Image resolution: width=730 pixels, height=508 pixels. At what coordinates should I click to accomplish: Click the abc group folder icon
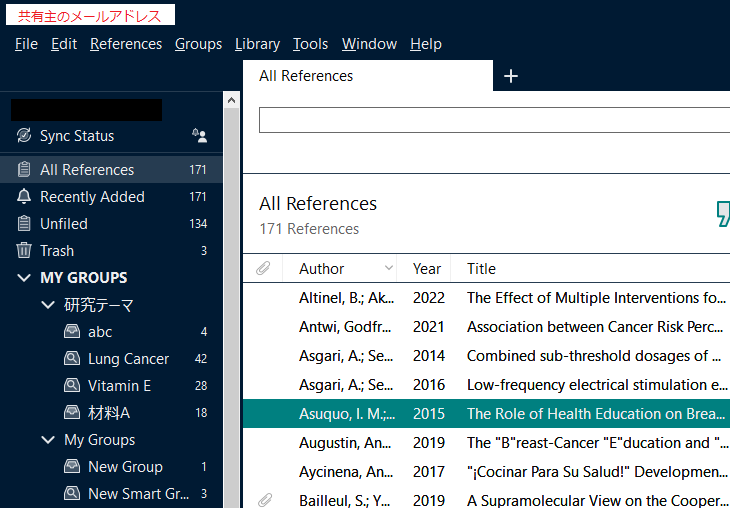(72, 332)
